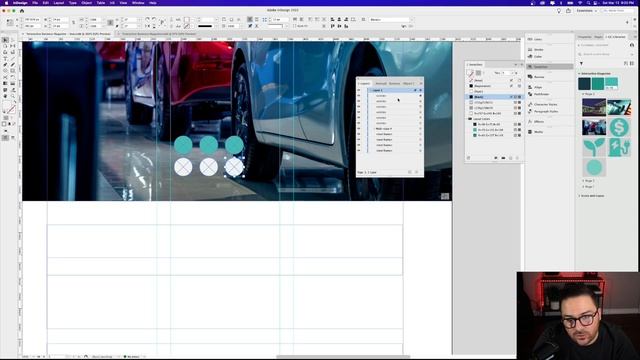Select the Direct Selection tool
Image resolution: width=640 pixels, height=360 pixels.
[13, 40]
